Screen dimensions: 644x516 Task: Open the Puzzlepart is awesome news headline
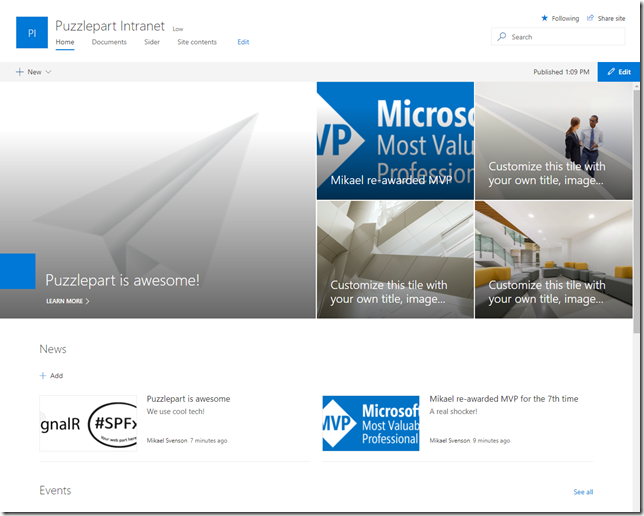point(188,399)
